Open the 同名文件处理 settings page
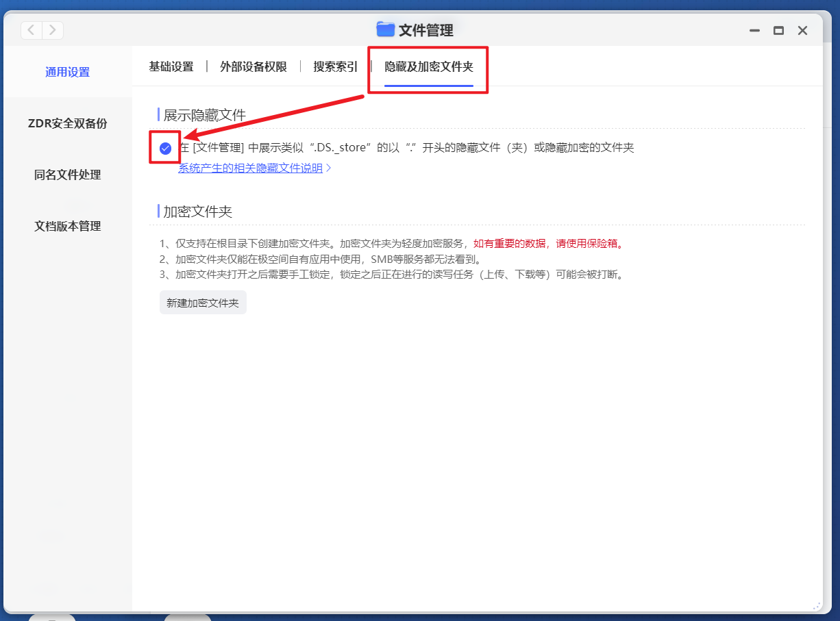The width and height of the screenshot is (840, 621). click(x=66, y=175)
